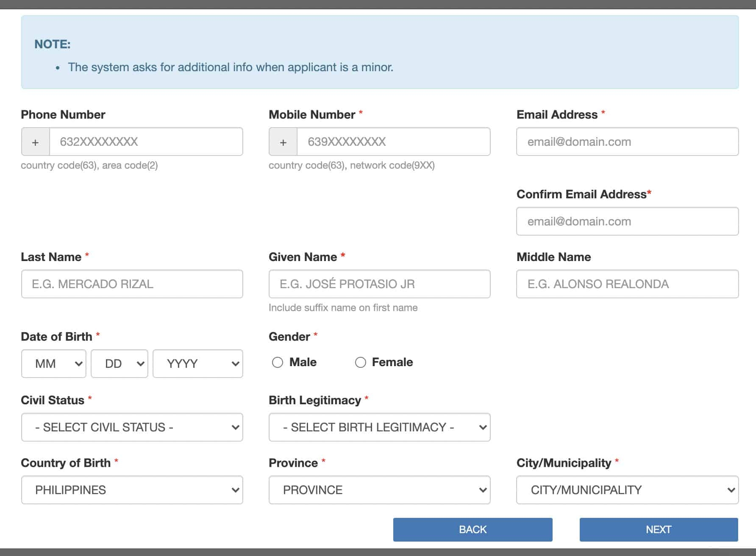
Task: Open the MM birth month dropdown
Action: tap(53, 363)
